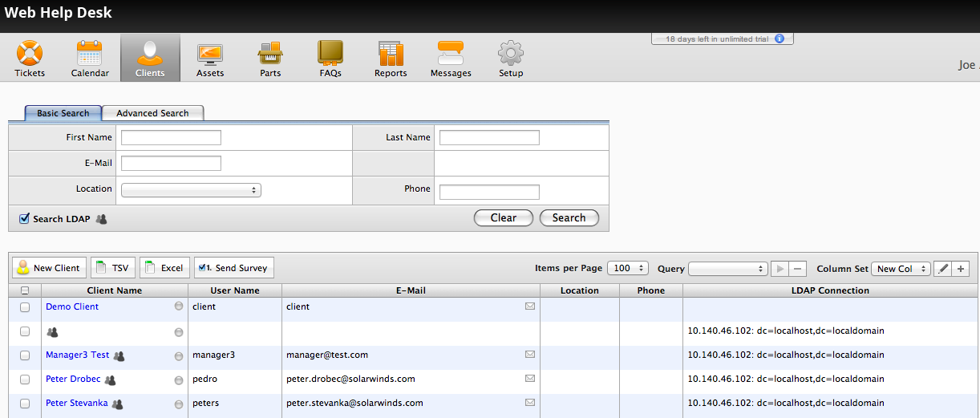Open the Parts section icon
Image resolution: width=980 pixels, height=418 pixels.
270,54
